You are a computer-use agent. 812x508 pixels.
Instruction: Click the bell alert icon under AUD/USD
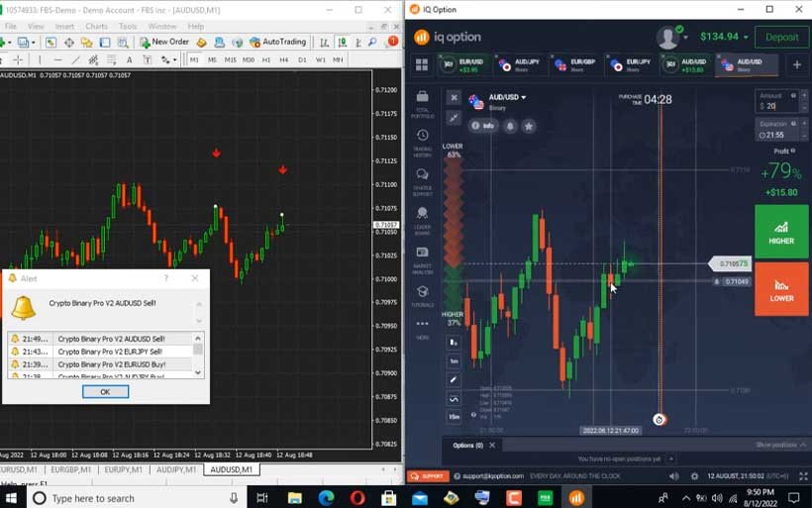coord(511,127)
